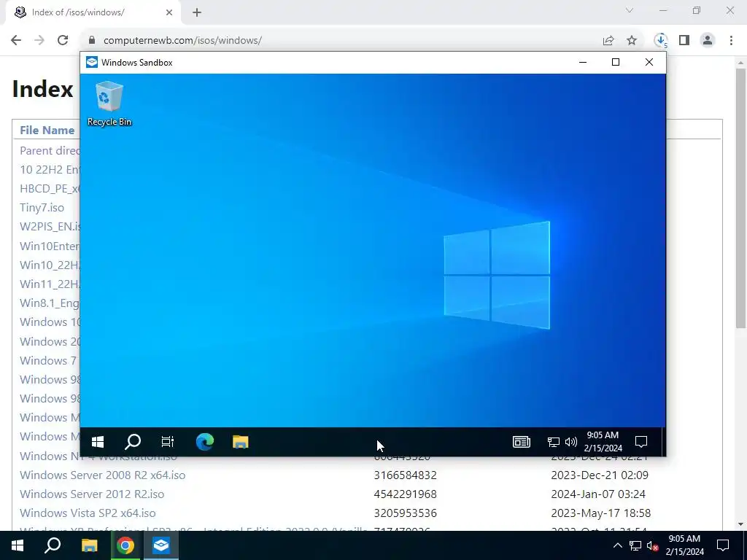Screen dimensions: 747x560
Task: Open File Explorer in the Sandbox taskbar
Action: [x=241, y=442]
